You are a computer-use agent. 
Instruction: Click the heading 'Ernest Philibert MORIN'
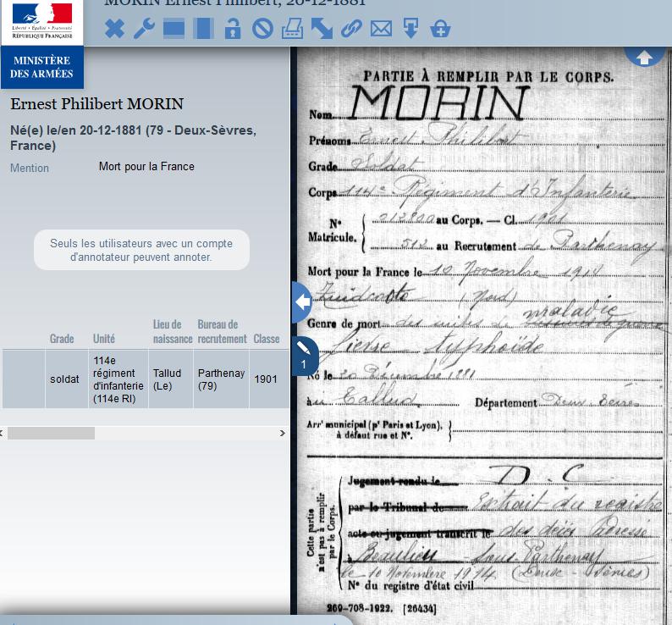pos(96,104)
